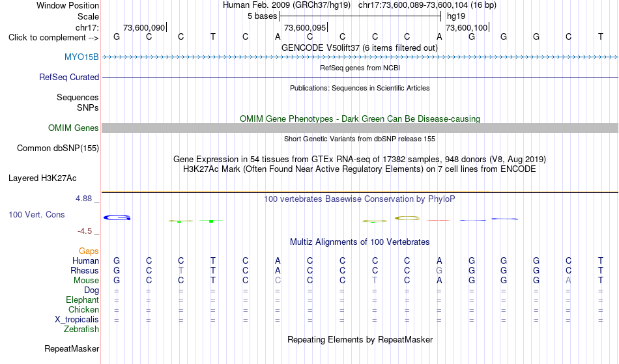The image size is (619, 364).
Task: Click the gray OMIM Genes item bar
Action: coord(360,128)
